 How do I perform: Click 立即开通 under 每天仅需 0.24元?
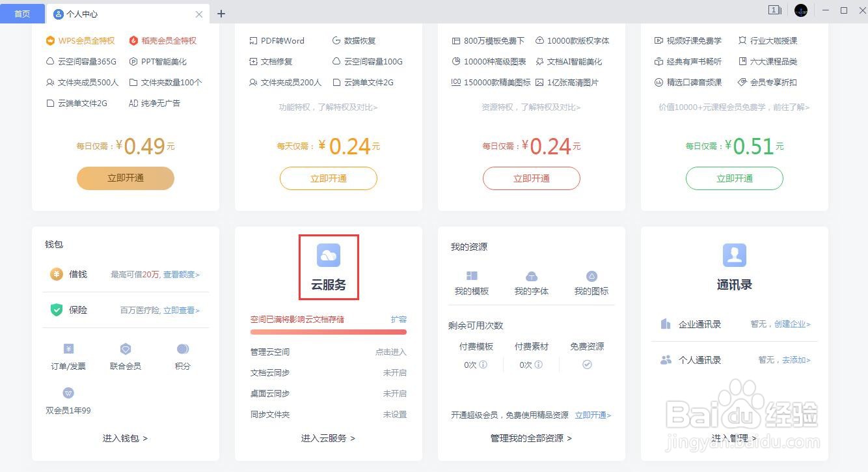coord(329,178)
